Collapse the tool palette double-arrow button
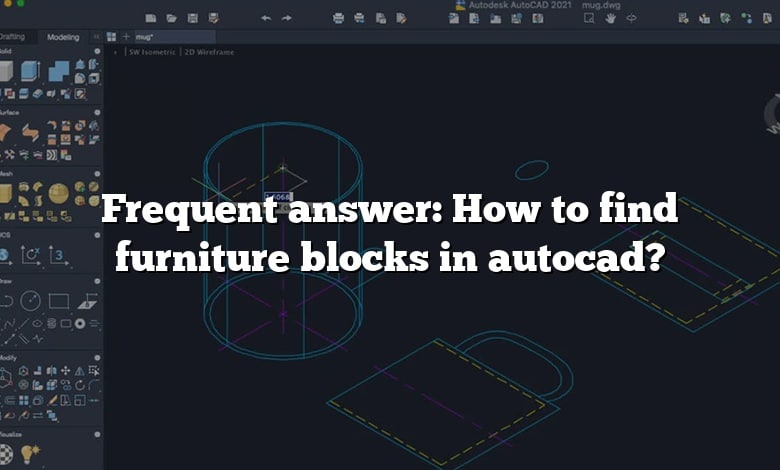The height and width of the screenshot is (470, 780). (x=96, y=37)
